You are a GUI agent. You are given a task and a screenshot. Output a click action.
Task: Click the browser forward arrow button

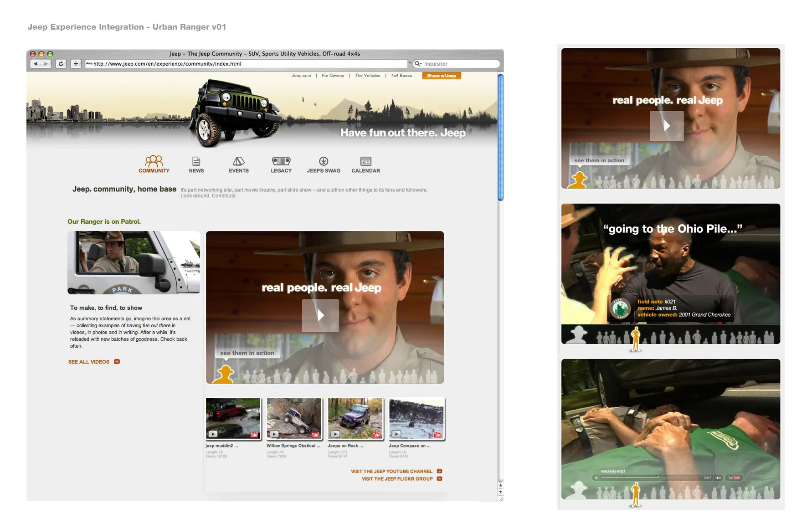click(46, 64)
